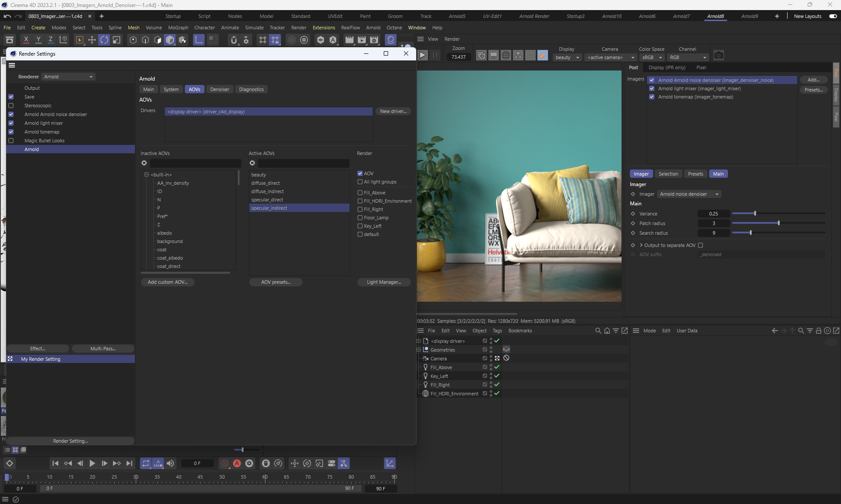This screenshot has height=504, width=841.
Task: Click the Rotate tool icon
Action: (x=104, y=40)
